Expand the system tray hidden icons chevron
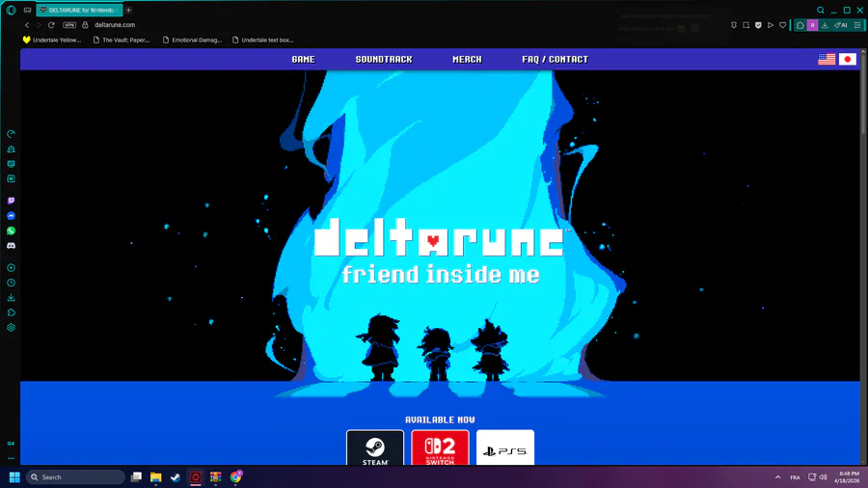Viewport: 868px width, 488px height. [777, 477]
